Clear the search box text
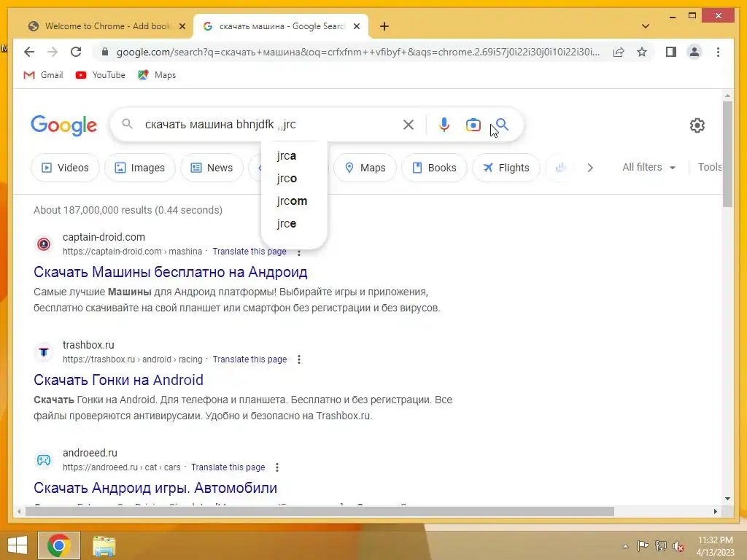Image resolution: width=747 pixels, height=560 pixels. (409, 125)
